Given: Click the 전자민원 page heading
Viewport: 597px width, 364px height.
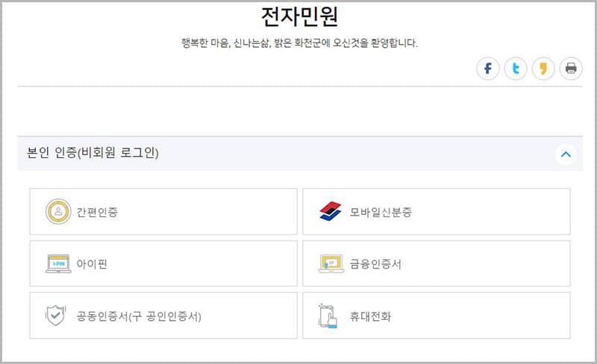Looking at the screenshot, I should click(300, 16).
